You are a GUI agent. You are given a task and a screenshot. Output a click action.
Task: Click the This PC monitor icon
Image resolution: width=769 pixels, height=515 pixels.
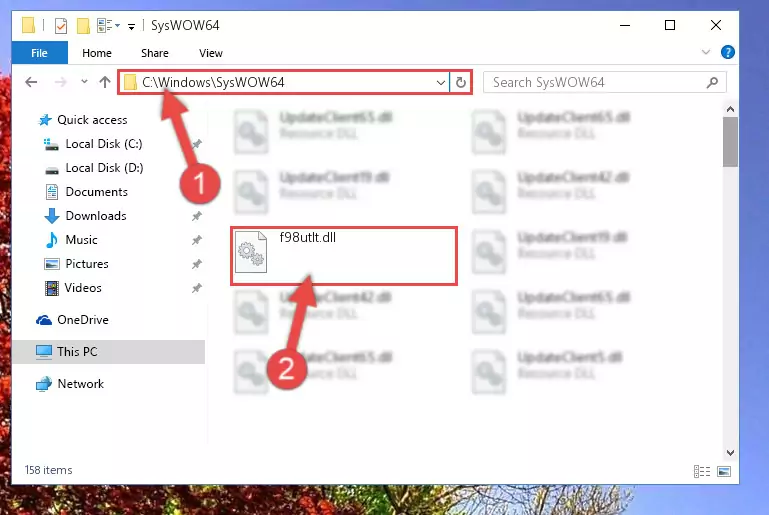click(x=44, y=352)
